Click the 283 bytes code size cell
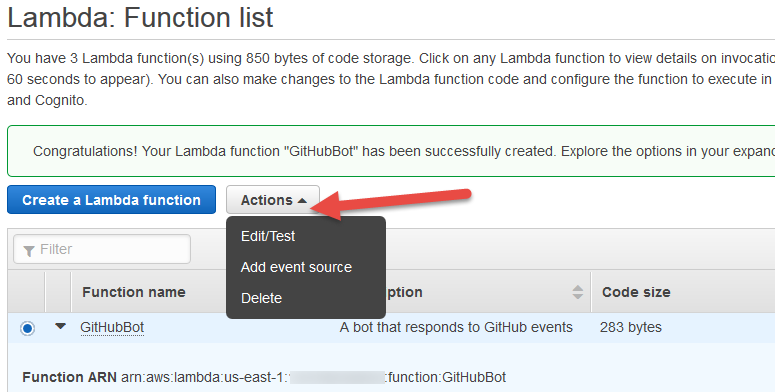 tap(631, 327)
